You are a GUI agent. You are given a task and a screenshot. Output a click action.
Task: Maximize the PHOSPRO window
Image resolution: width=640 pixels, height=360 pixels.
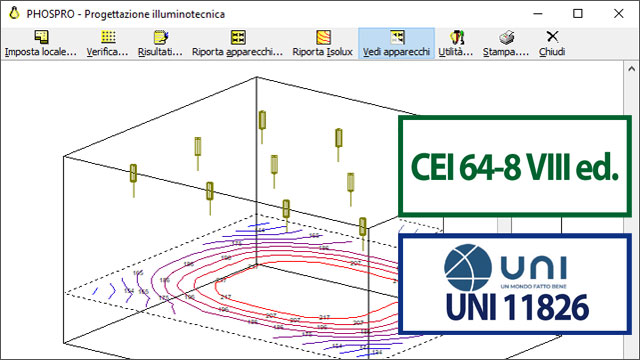pos(578,13)
